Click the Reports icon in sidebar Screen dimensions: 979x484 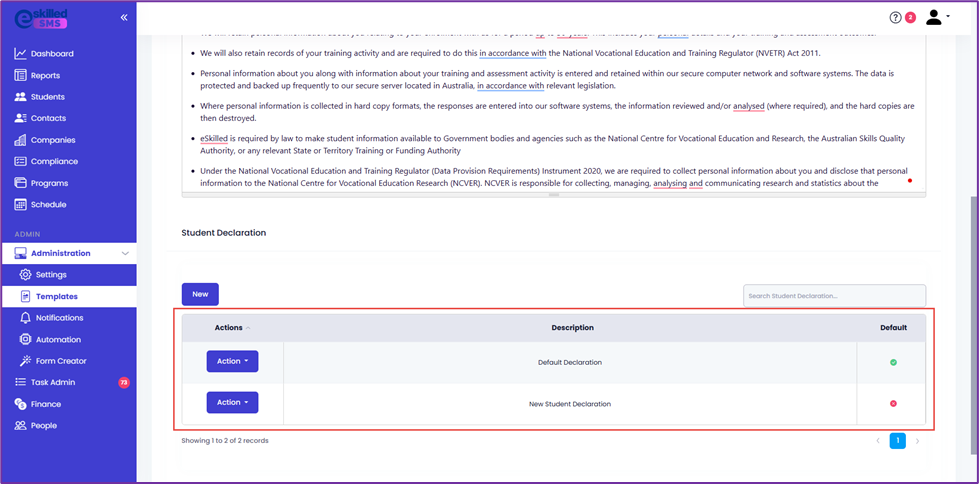coord(20,76)
